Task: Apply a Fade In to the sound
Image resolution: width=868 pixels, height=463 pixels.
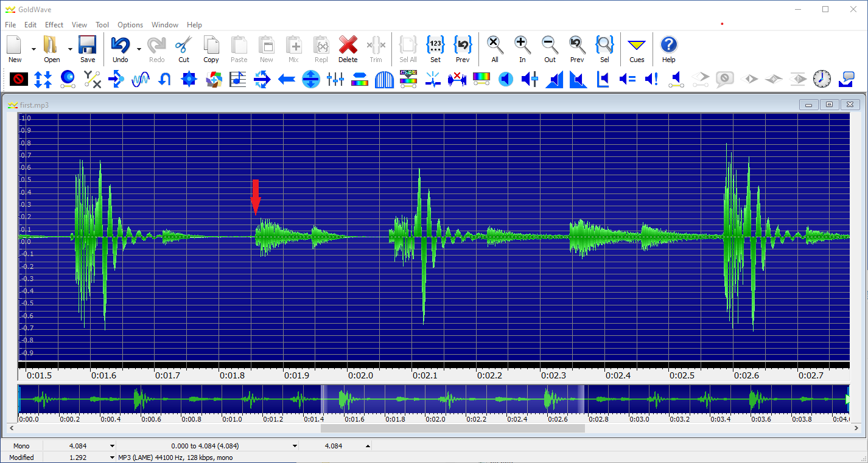Action: point(555,79)
